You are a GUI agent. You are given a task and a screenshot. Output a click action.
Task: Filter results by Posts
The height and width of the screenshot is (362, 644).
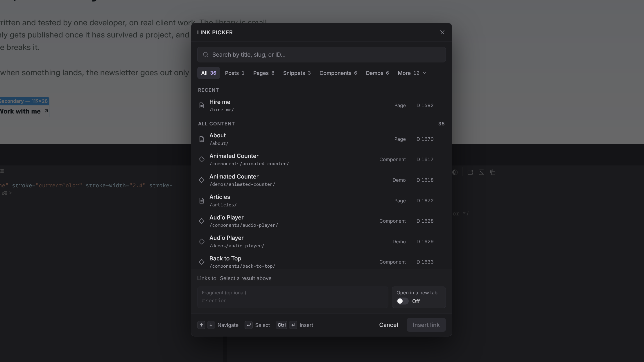click(x=235, y=73)
